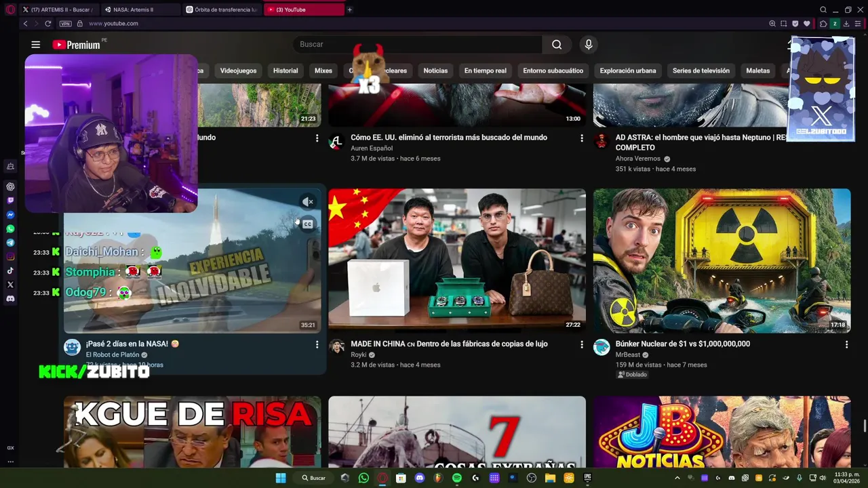868x488 pixels.
Task: Open Discord from the taskbar
Action: [420, 478]
